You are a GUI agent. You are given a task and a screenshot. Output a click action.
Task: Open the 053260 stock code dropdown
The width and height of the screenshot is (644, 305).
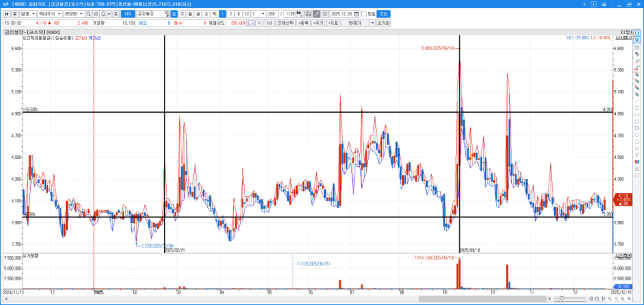81,13
